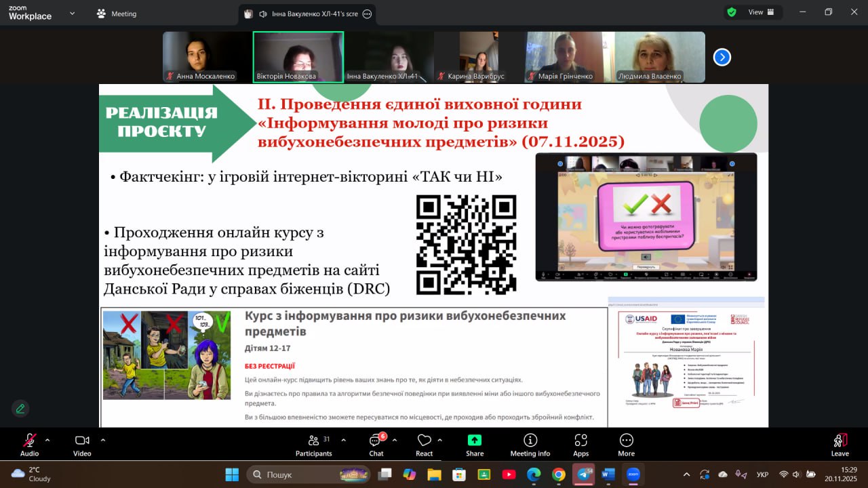Expand audio options arrow beside Audio
Image resolution: width=868 pixels, height=488 pixels.
point(47,440)
